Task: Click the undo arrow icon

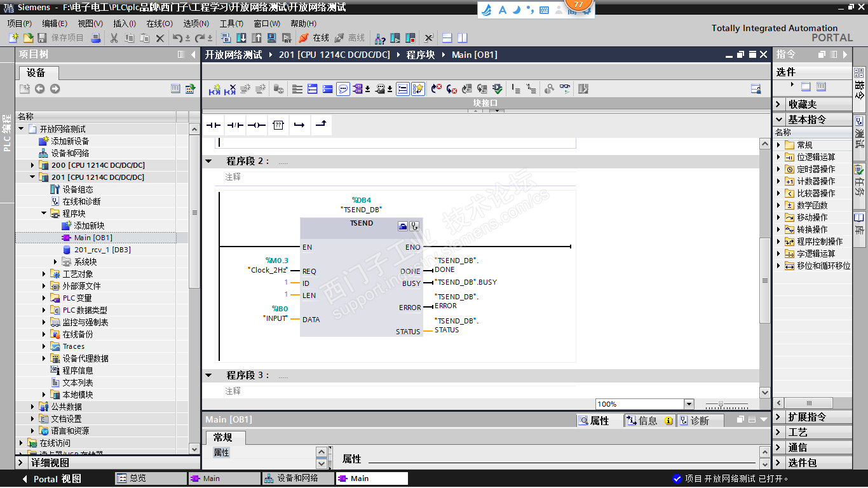Action: pyautogui.click(x=178, y=38)
